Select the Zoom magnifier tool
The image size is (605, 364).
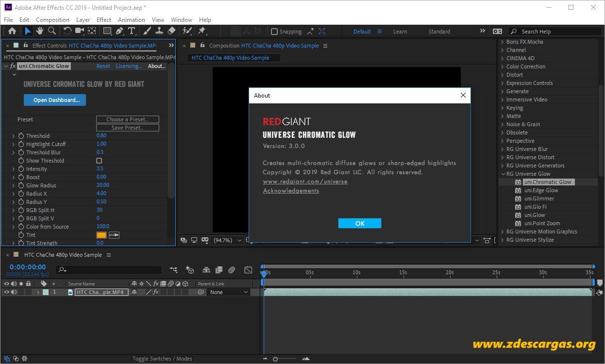tap(52, 31)
